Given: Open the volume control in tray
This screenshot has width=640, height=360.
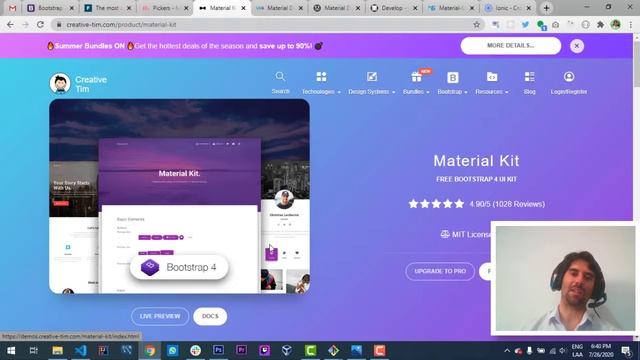Looking at the screenshot, I should 563,351.
